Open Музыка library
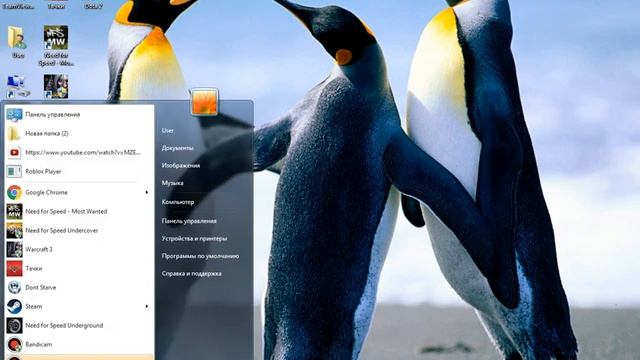640x360 pixels. (x=172, y=183)
